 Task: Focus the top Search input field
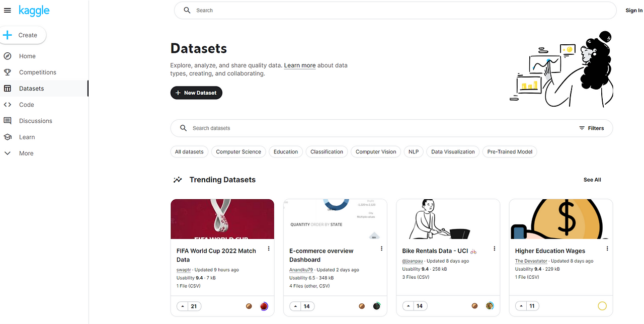pyautogui.click(x=395, y=10)
